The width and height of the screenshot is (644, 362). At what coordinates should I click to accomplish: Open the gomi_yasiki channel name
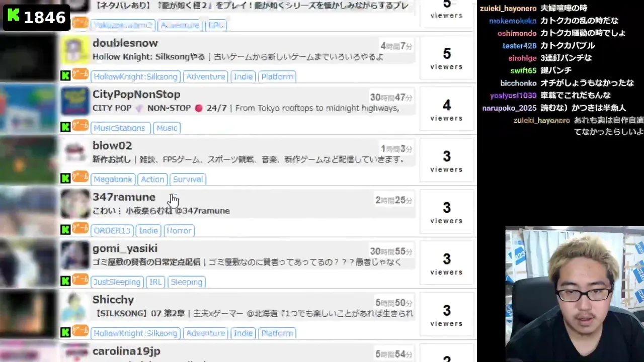pyautogui.click(x=125, y=249)
